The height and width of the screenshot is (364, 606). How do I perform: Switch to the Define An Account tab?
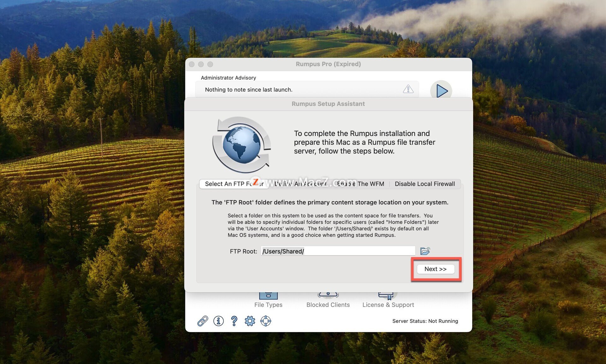pyautogui.click(x=300, y=184)
